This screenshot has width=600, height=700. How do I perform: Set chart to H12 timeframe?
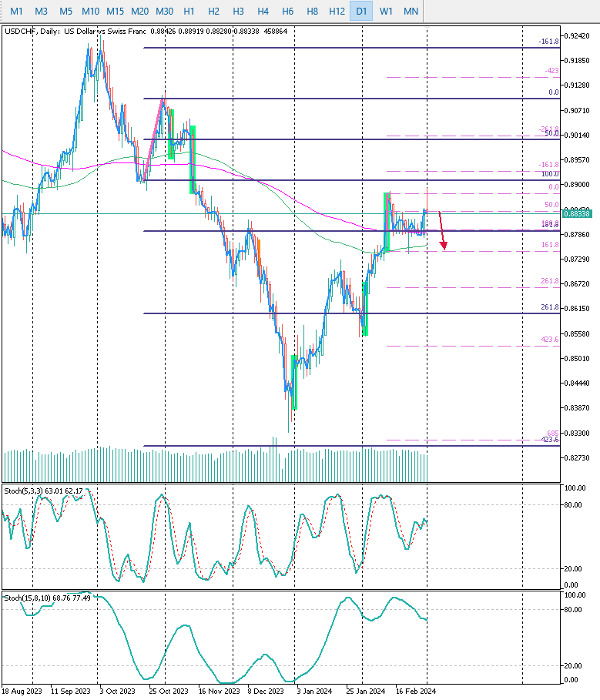click(337, 11)
